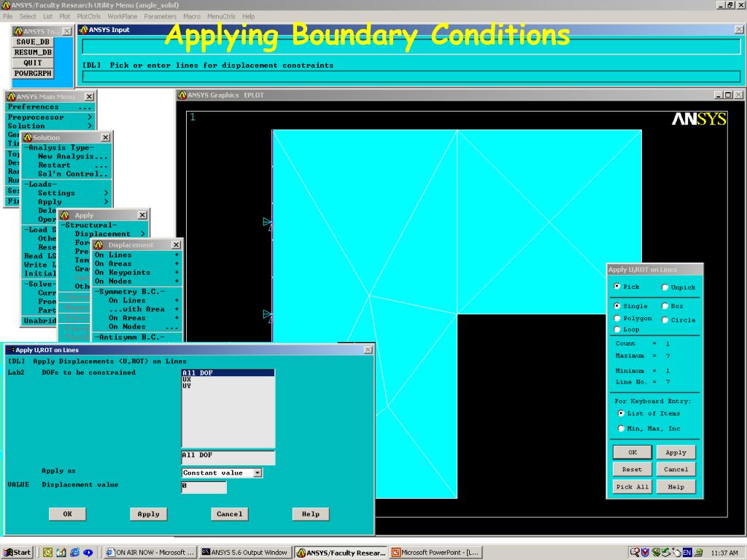747x560 pixels.
Task: Click the QUIT toolbar button
Action: click(x=33, y=63)
